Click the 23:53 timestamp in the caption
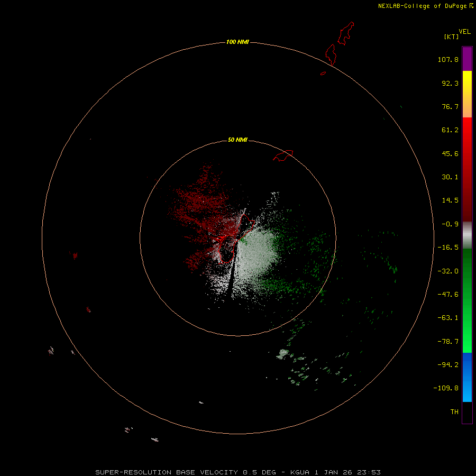The width and height of the screenshot is (476, 476). tap(369, 472)
